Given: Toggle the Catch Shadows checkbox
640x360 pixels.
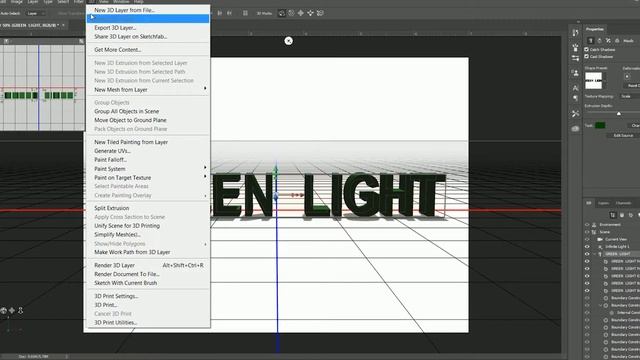Looking at the screenshot, I should point(587,49).
